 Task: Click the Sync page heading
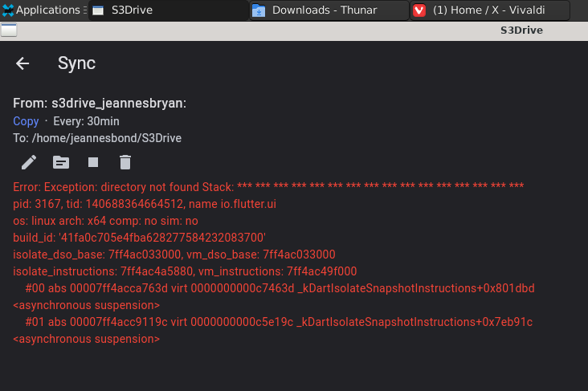click(x=76, y=63)
